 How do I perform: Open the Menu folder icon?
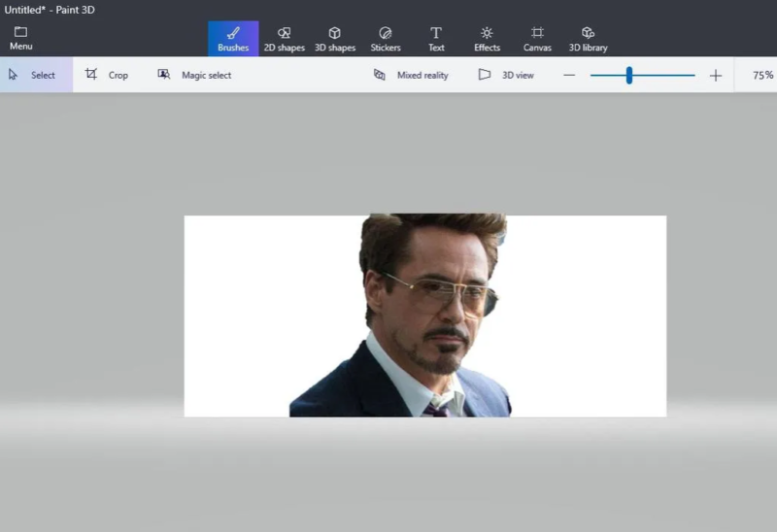coord(20,38)
